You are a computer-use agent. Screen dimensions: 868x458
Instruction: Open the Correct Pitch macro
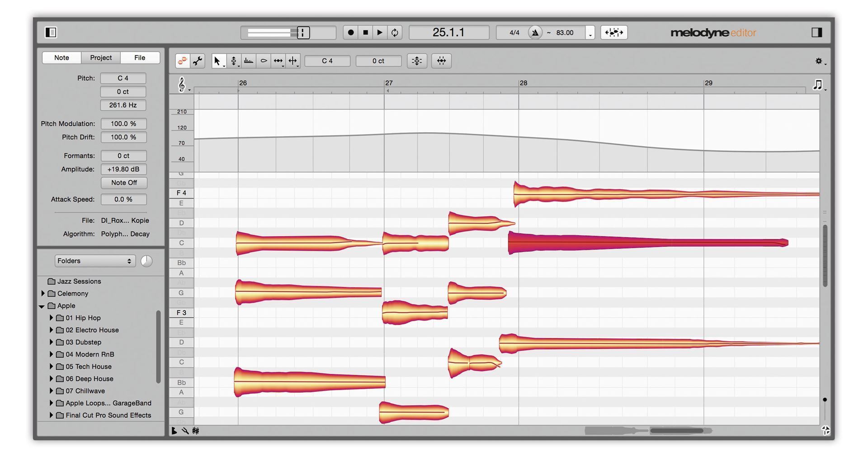coord(417,61)
